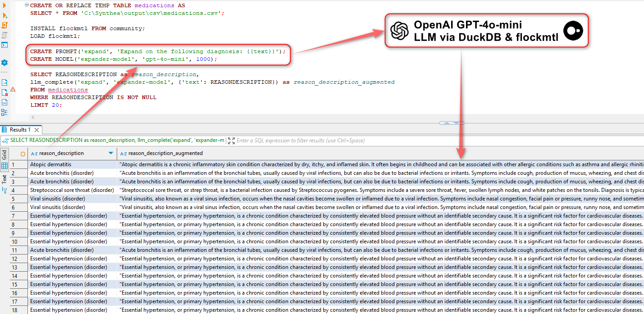
Task: Click the WHERE REASONDESCRIPTION IS NOT NULL line
Action: coord(93,97)
